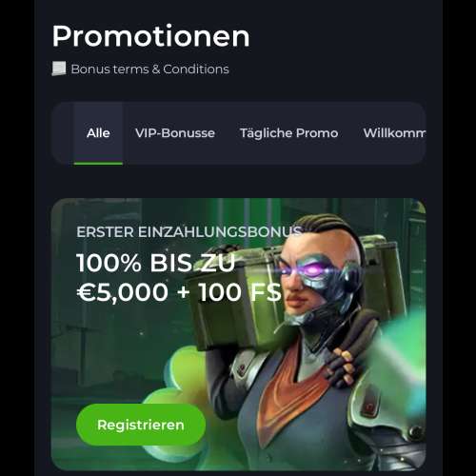Open the Tägliche Promo tab

288,133
